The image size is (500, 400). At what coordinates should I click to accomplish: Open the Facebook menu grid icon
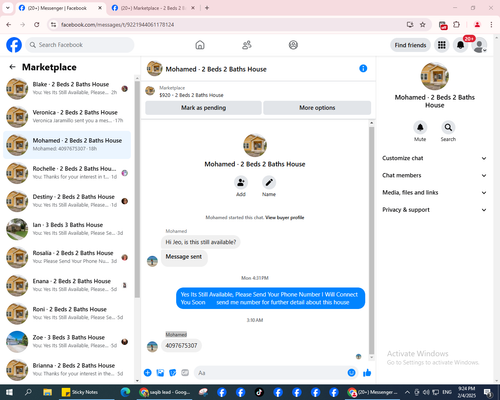[x=442, y=45]
